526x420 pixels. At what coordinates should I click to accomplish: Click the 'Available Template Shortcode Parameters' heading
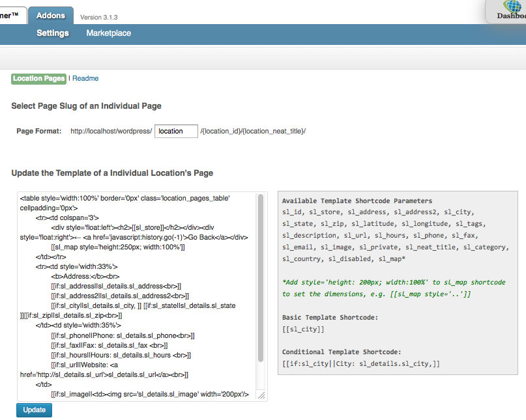[x=357, y=201]
